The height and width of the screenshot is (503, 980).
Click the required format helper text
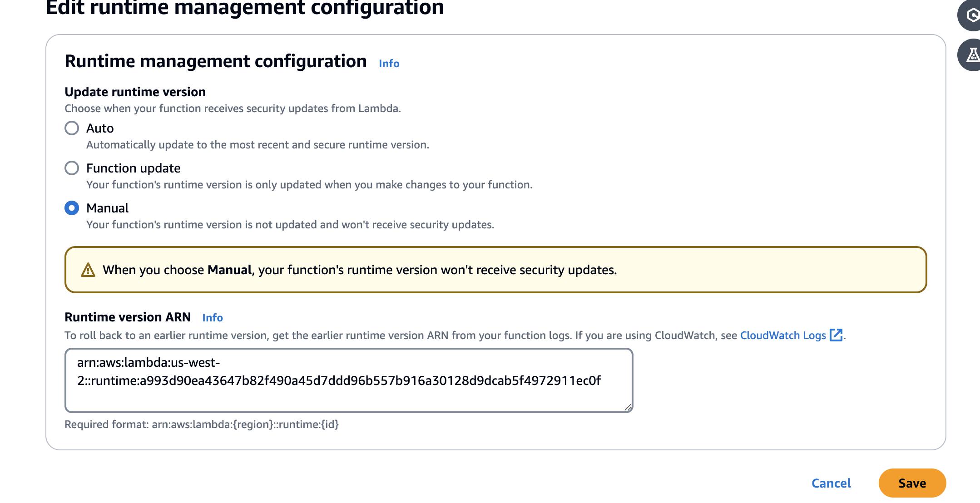pos(202,424)
